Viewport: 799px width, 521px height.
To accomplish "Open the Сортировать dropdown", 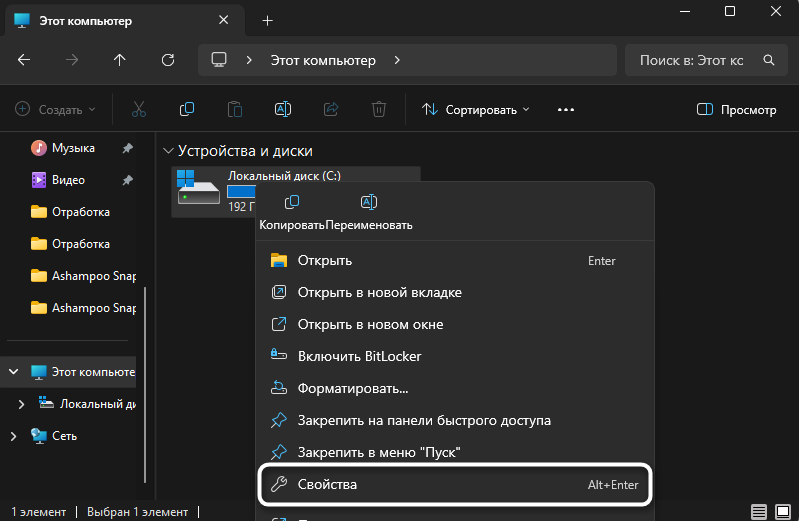I will (x=475, y=109).
